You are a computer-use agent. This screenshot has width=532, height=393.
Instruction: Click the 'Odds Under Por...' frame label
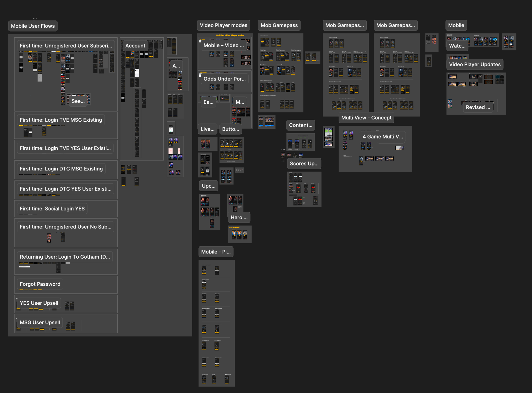click(x=224, y=79)
